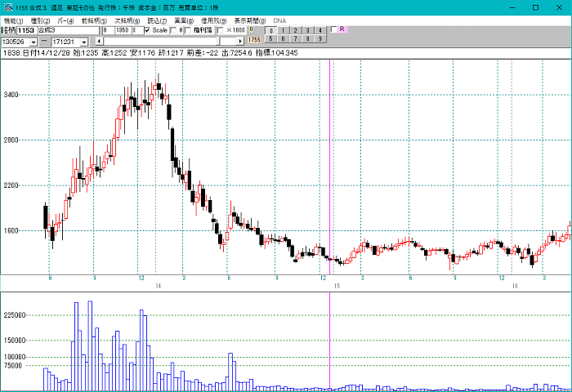572x392 pixels.
Task: Open the 次銘柄 menu
Action: point(127,20)
